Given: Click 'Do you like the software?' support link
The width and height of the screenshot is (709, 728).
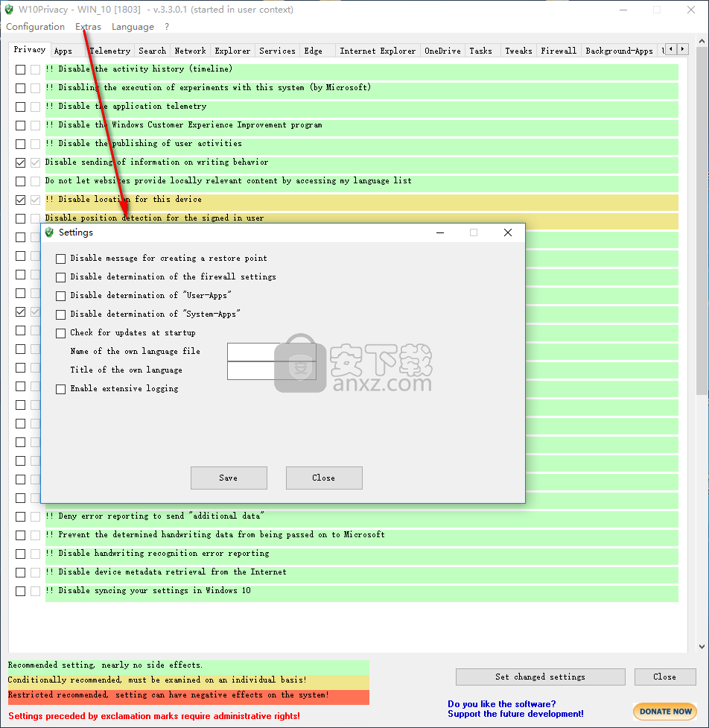Looking at the screenshot, I should coord(515,709).
